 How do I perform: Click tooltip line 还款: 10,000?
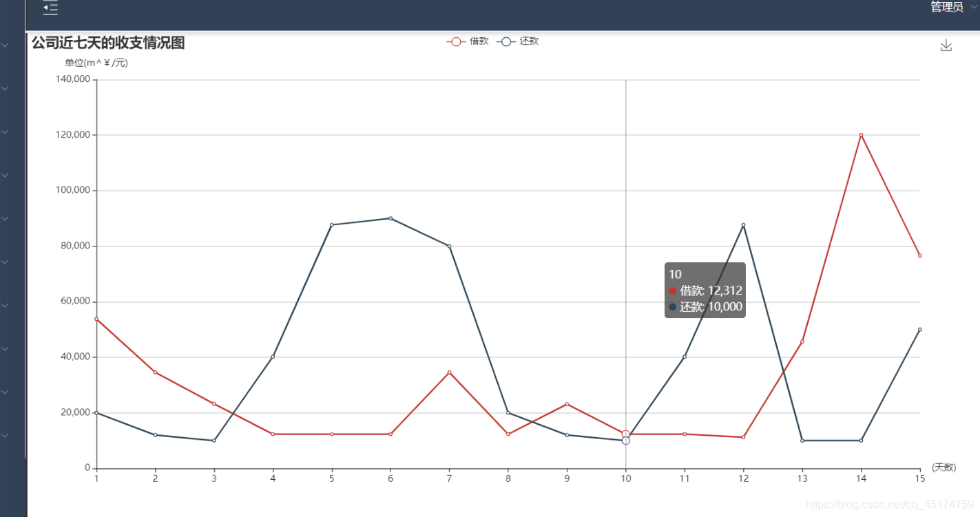tap(705, 307)
